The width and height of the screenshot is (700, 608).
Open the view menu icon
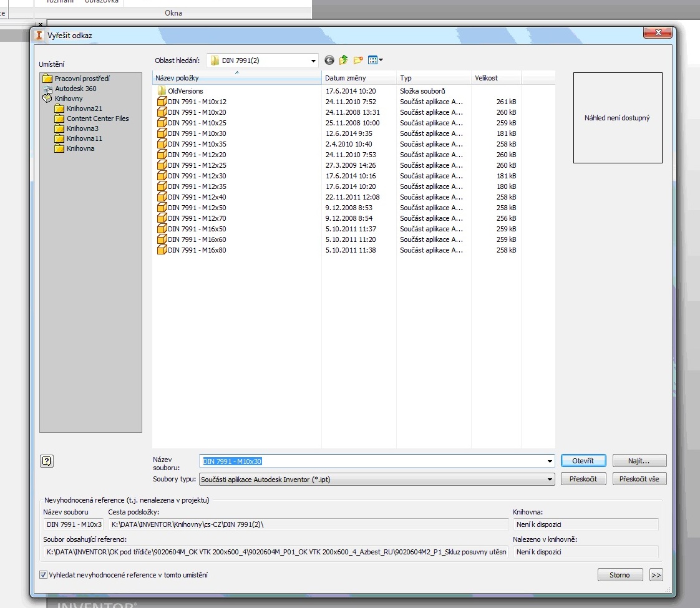pos(376,60)
